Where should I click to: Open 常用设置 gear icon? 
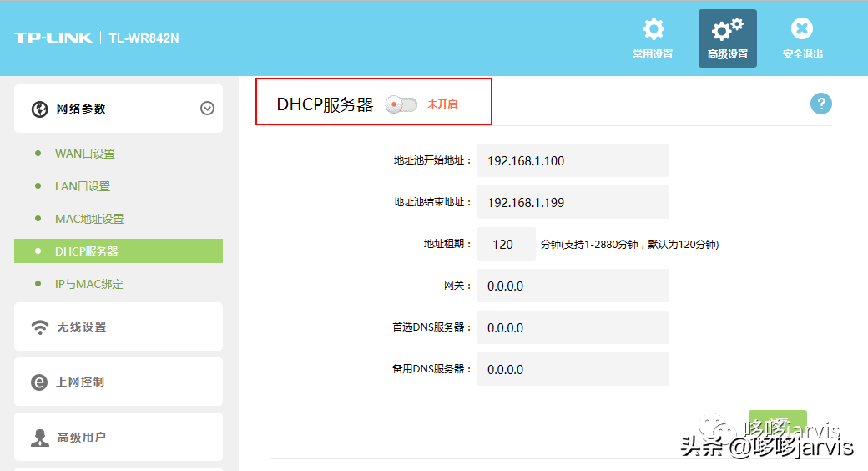pyautogui.click(x=654, y=29)
